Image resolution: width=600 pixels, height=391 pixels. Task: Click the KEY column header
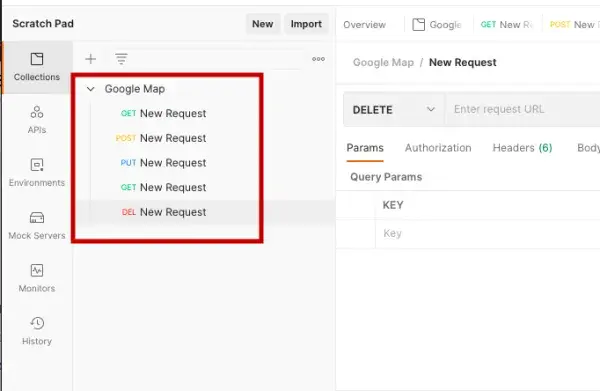(x=393, y=205)
